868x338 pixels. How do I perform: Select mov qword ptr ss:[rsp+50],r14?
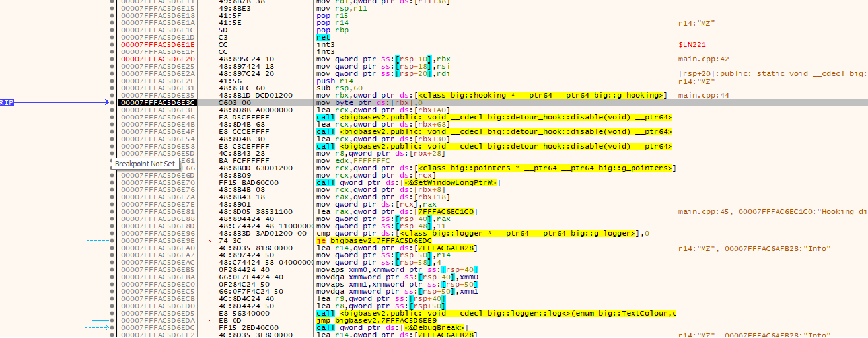(x=385, y=255)
